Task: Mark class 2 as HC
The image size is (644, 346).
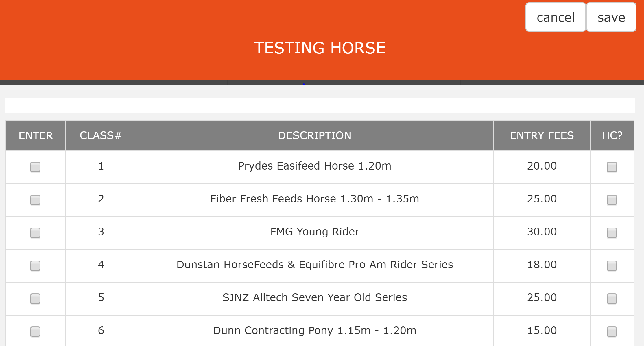Action: point(612,200)
